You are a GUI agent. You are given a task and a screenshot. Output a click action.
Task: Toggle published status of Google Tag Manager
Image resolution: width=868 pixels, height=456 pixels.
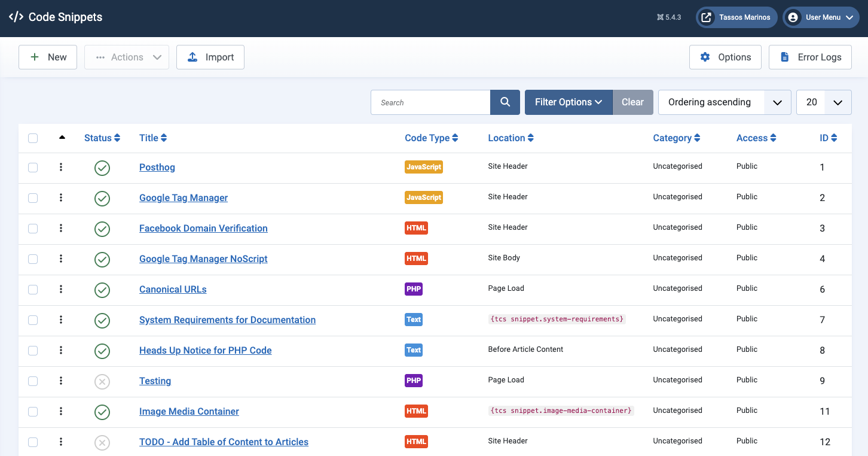[102, 198]
